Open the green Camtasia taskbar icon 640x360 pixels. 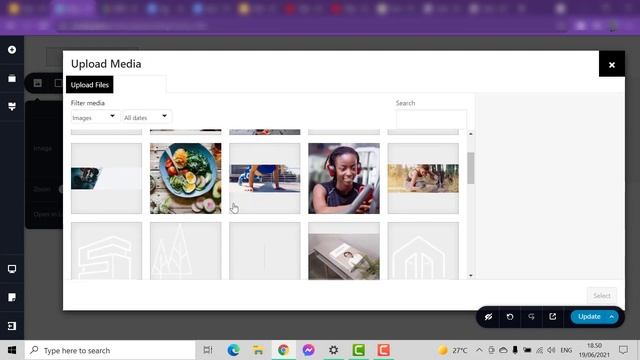tap(358, 350)
